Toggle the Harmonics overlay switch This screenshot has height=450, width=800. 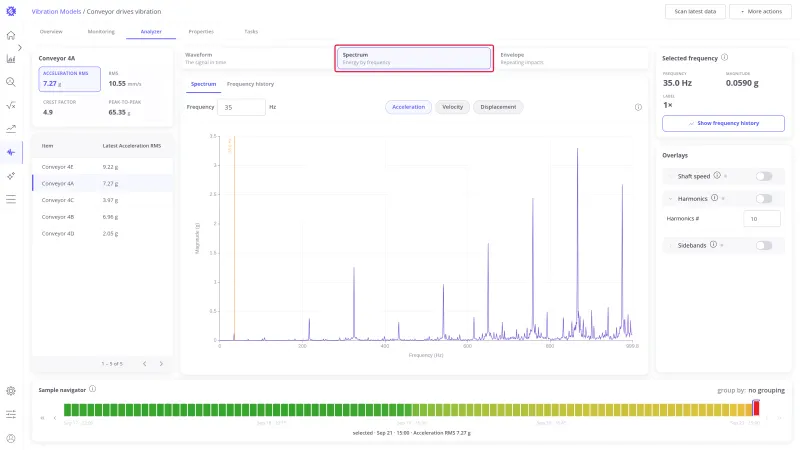[764, 199]
